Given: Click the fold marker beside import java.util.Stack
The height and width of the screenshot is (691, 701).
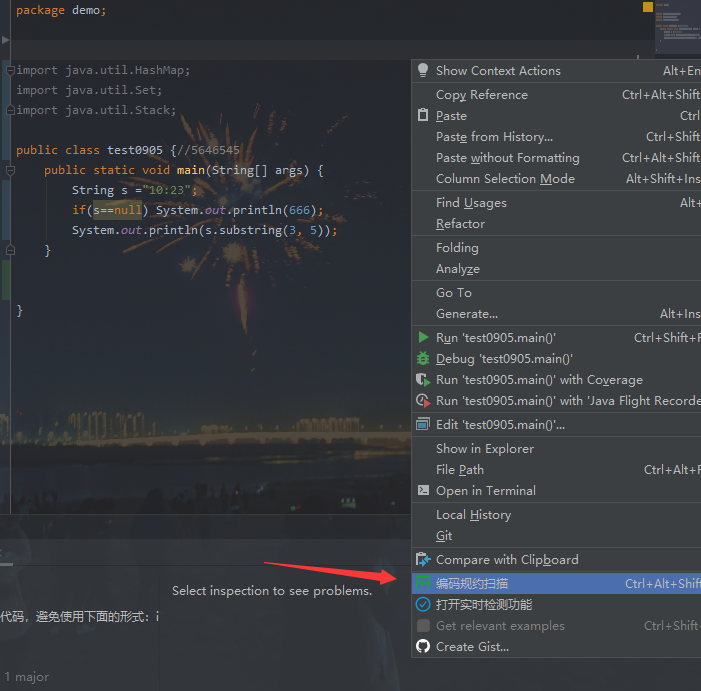Looking at the screenshot, I should (10, 110).
